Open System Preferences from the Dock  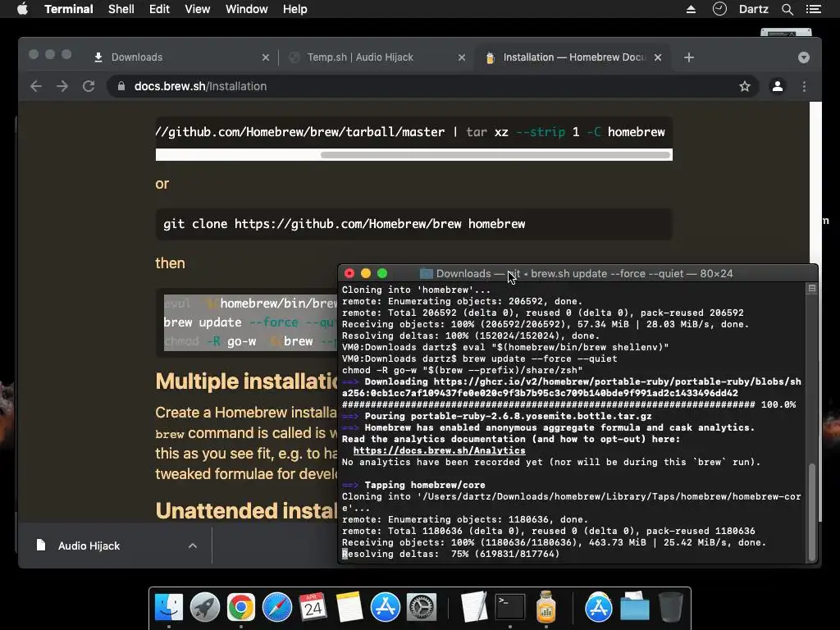point(422,608)
